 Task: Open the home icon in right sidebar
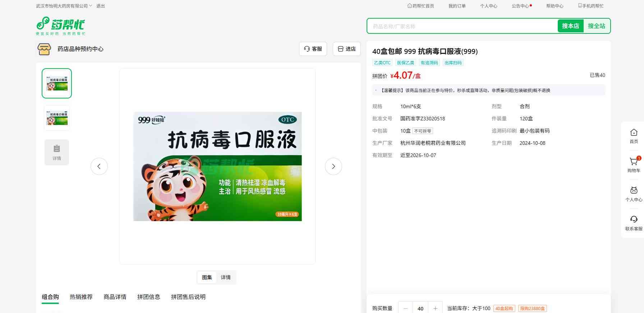(634, 133)
